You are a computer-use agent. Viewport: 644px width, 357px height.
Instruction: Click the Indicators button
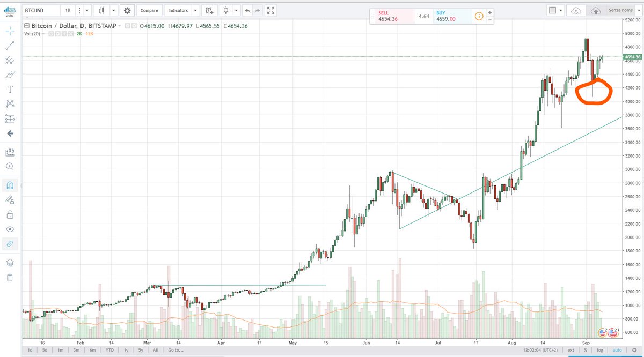[x=177, y=10]
